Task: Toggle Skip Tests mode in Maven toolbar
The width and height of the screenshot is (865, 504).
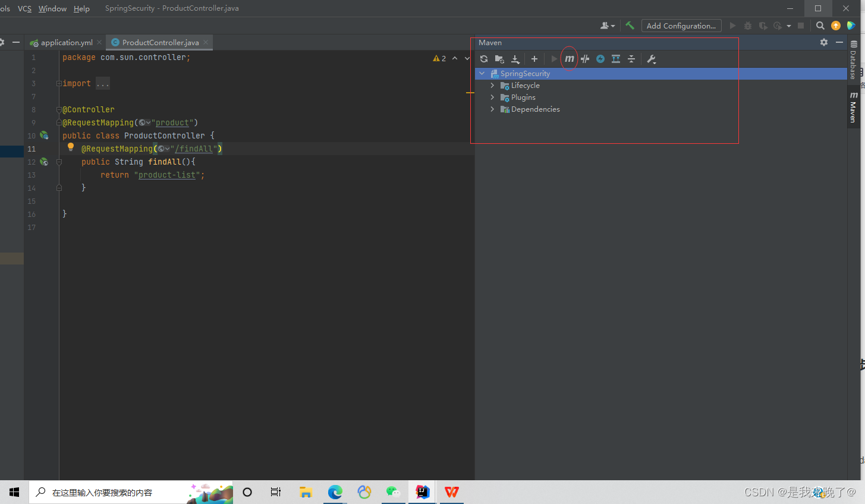Action: point(585,58)
